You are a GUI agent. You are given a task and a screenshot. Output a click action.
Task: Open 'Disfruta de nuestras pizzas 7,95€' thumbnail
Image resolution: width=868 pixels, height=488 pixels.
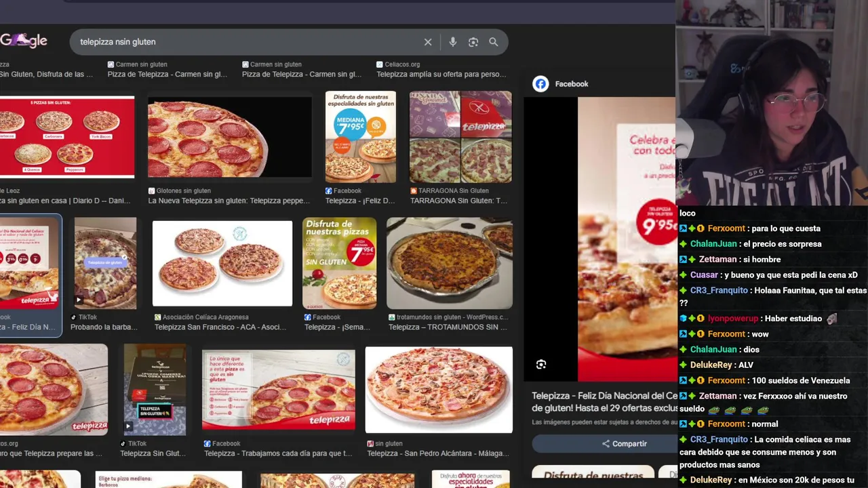340,263
